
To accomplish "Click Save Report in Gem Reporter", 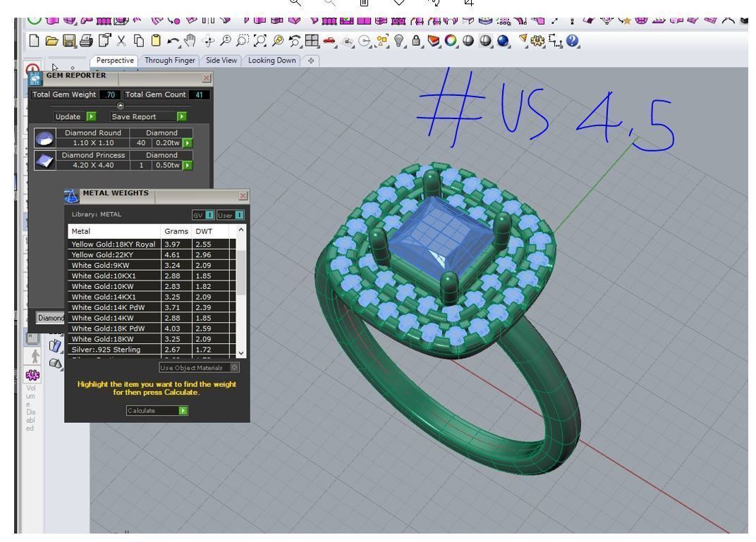I will [149, 116].
